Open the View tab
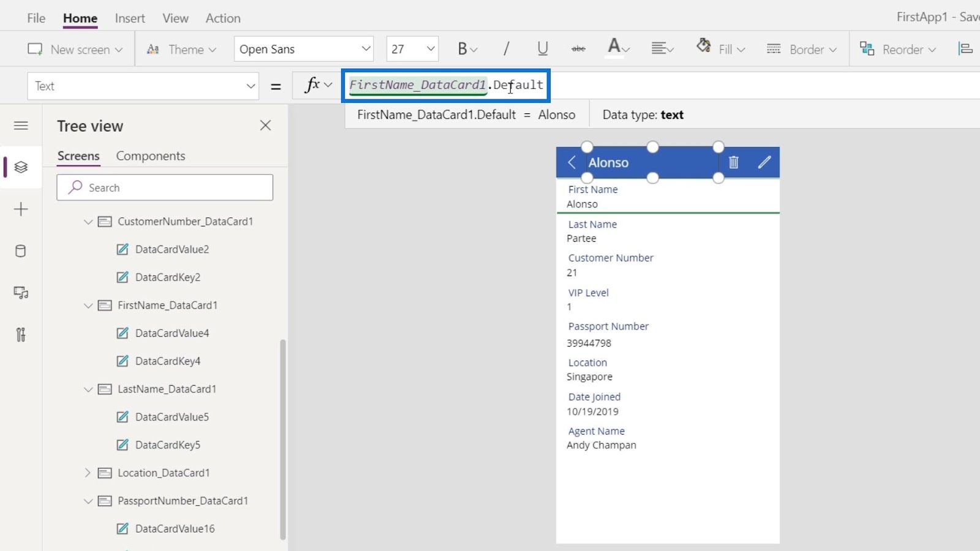 [x=175, y=18]
